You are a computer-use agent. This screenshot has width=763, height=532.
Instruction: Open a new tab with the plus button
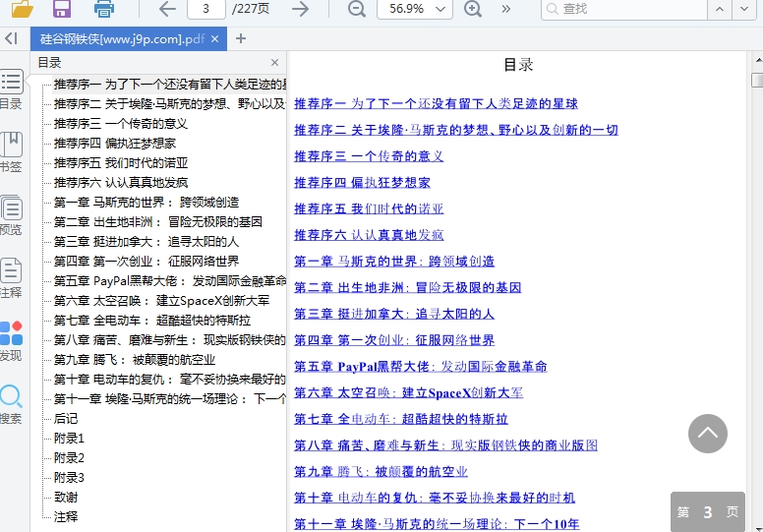coord(240,39)
